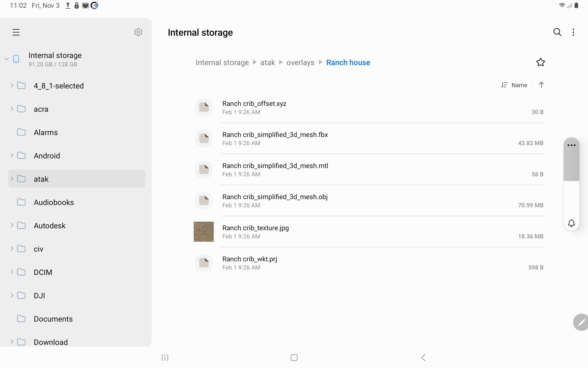Expand the atak folder in sidebar
This screenshot has height=368, width=588.
pyautogui.click(x=12, y=179)
